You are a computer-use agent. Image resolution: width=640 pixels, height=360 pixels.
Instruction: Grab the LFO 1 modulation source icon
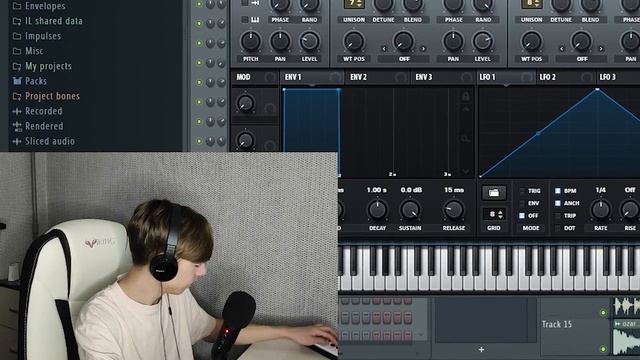click(x=527, y=77)
